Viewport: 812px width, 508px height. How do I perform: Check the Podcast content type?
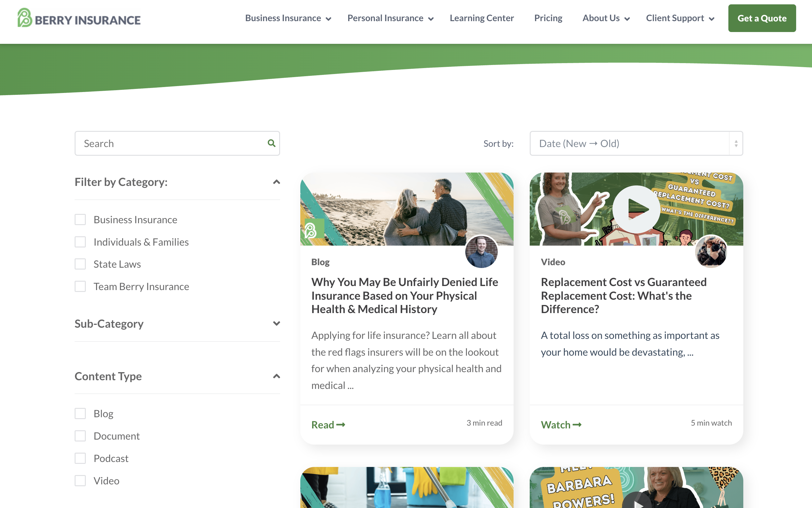coord(80,458)
